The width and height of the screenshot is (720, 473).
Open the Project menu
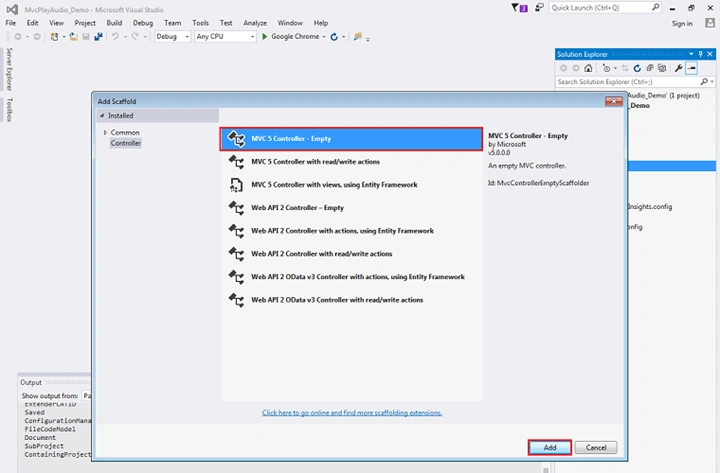[x=85, y=23]
